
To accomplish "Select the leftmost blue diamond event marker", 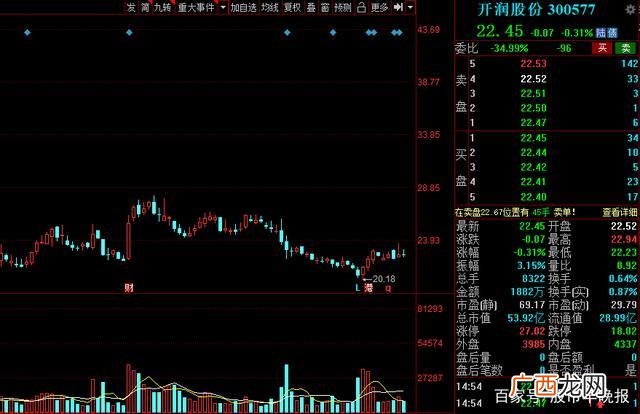I will (x=27, y=32).
